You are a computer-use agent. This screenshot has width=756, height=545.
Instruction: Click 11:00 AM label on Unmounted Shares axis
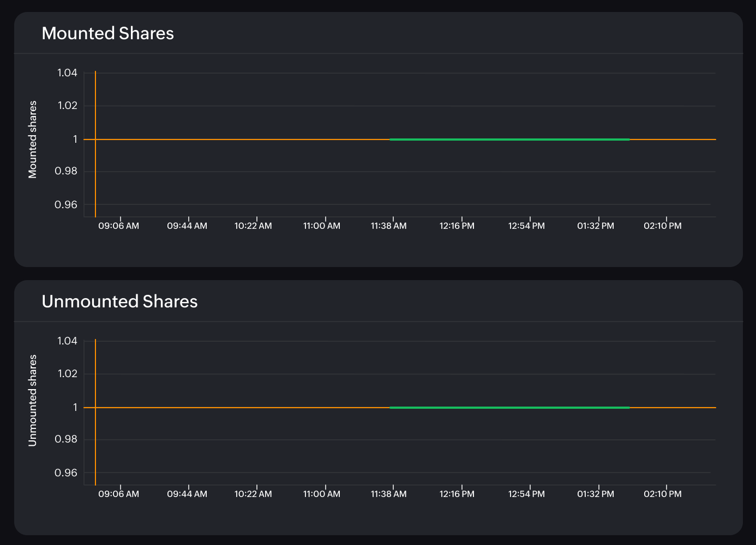(322, 494)
